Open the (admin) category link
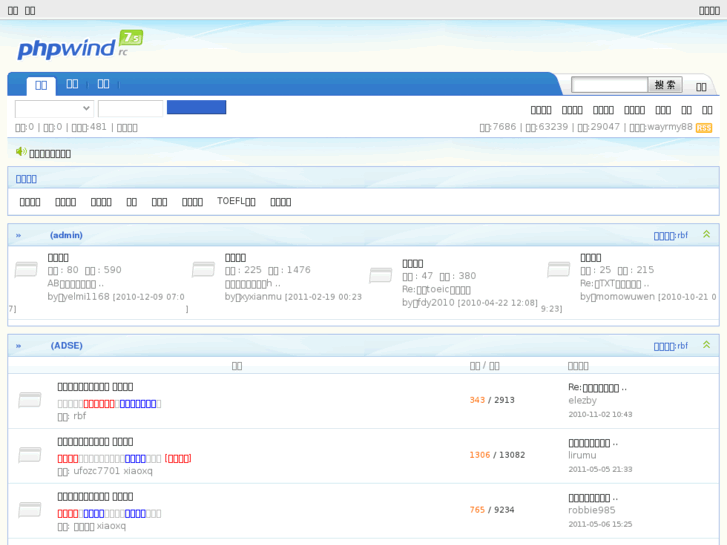The image size is (727, 545). (x=66, y=235)
